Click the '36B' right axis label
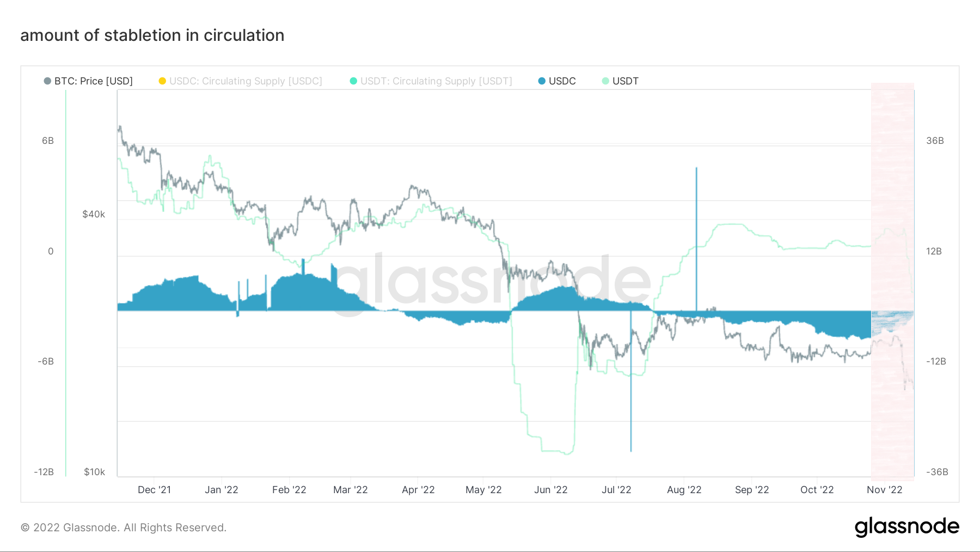This screenshot has width=980, height=552. [935, 141]
